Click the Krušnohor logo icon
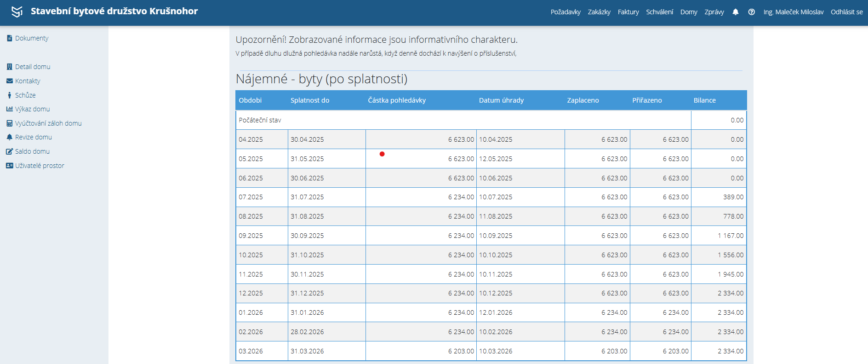The width and height of the screenshot is (868, 364). 17,12
